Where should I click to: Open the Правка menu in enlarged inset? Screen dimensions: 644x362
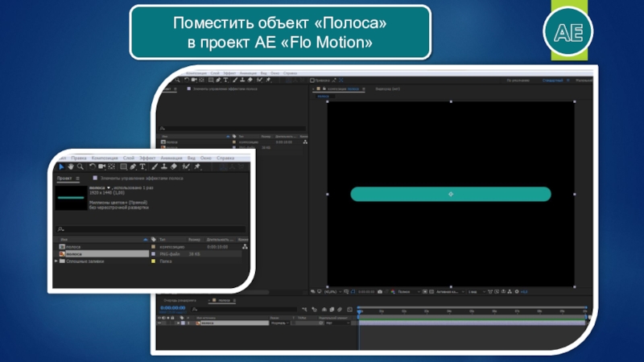pyautogui.click(x=78, y=158)
